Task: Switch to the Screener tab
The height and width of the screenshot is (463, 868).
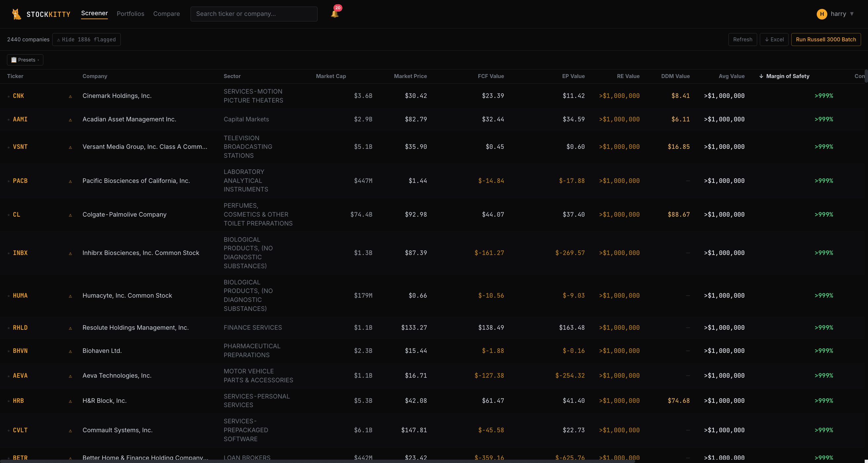Action: (94, 13)
